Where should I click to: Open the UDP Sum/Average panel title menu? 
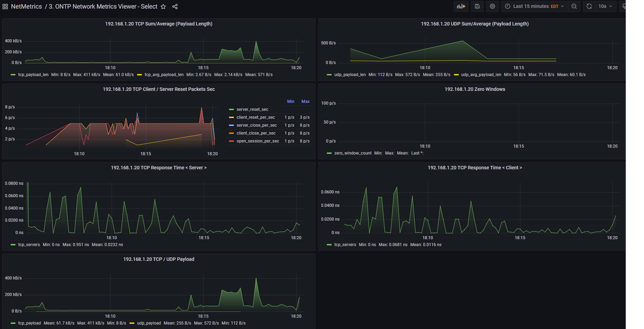[x=475, y=24]
